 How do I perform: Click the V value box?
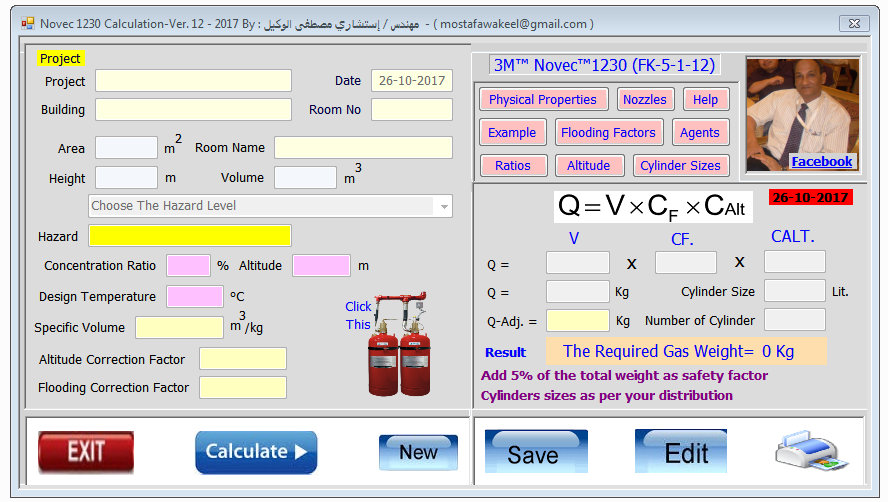pyautogui.click(x=578, y=263)
